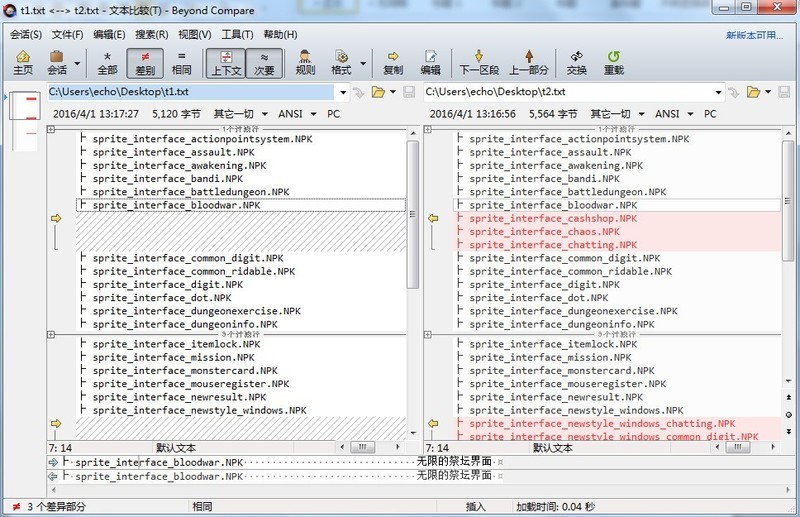Screen dimensions: 800x517
Task: Click the Edit (编辑) toolbar icon
Action: point(430,63)
